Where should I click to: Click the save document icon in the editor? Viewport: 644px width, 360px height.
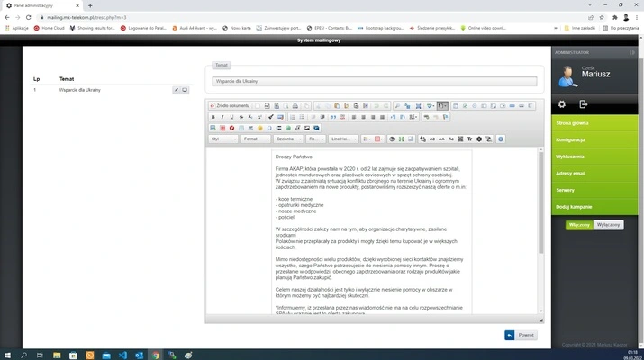pyautogui.click(x=277, y=106)
